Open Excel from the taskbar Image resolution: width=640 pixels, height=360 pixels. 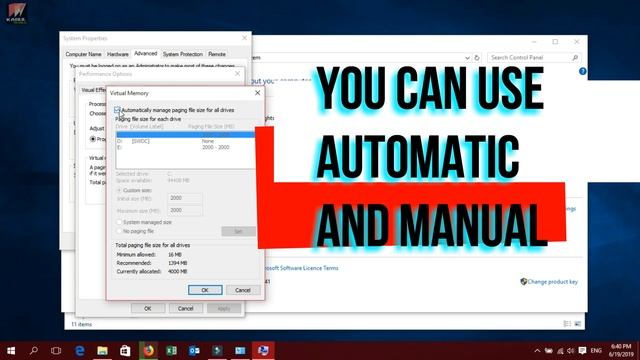pyautogui.click(x=171, y=351)
